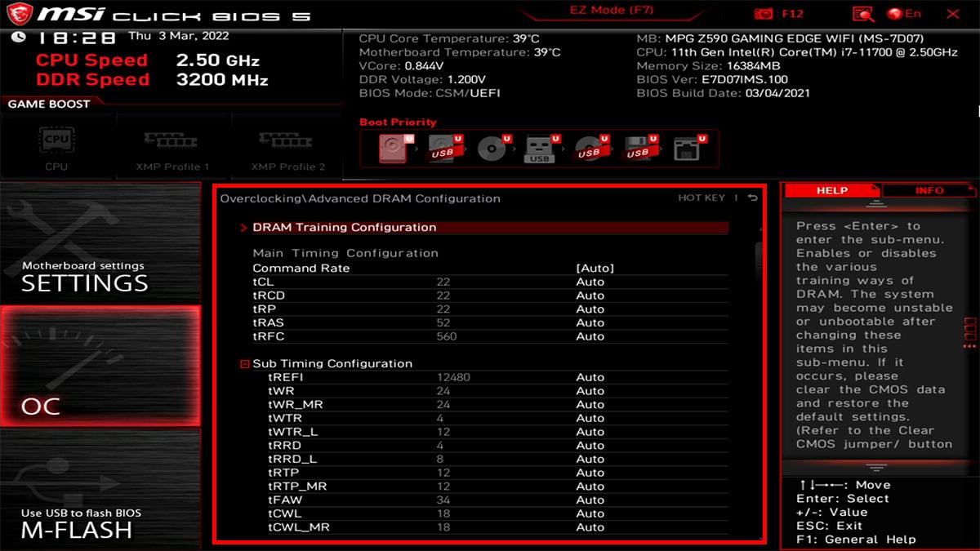980x551 pixels.
Task: Click the back arrow next to HOT KEY
Action: 752,198
